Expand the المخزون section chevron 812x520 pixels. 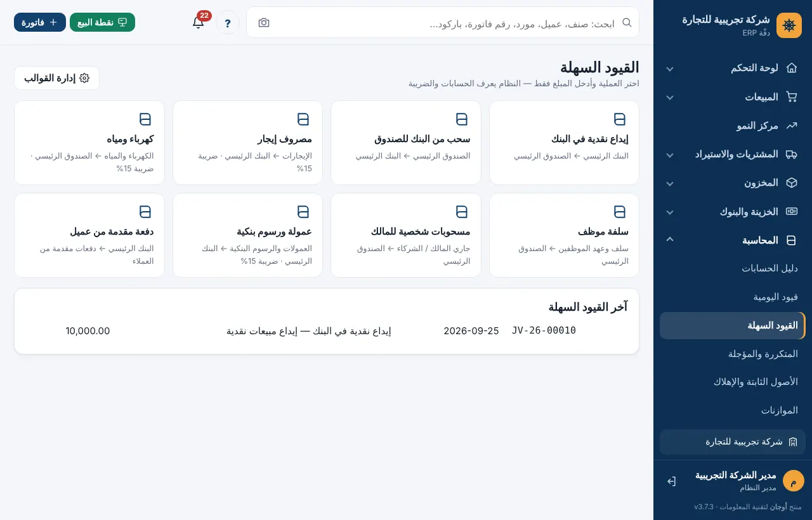[670, 183]
